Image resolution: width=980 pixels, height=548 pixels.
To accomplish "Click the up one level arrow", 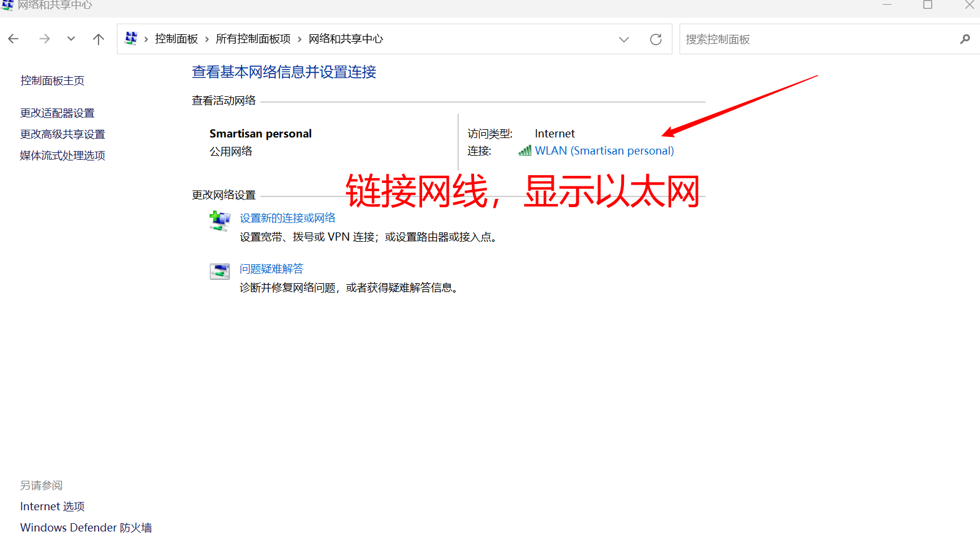I will 97,38.
